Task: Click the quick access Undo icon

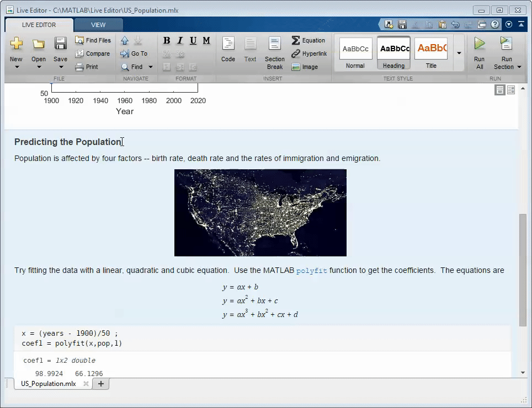Action: point(455,24)
